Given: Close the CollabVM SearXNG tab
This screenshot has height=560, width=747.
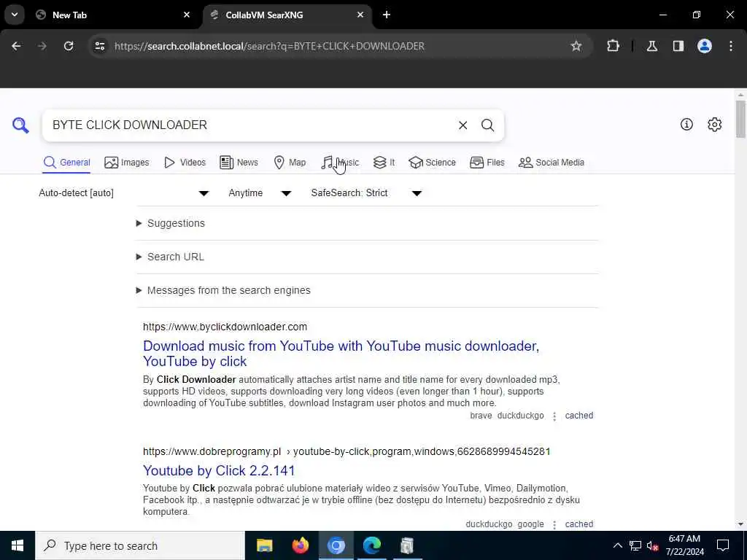Looking at the screenshot, I should point(360,15).
